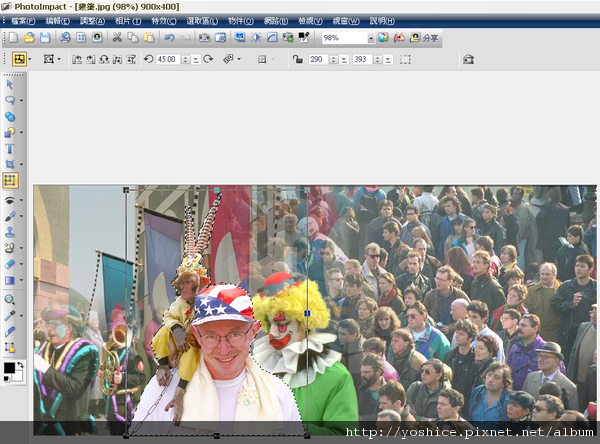Toggle the lock aspect ratio icon
The height and width of the screenshot is (444, 600).
[x=297, y=59]
